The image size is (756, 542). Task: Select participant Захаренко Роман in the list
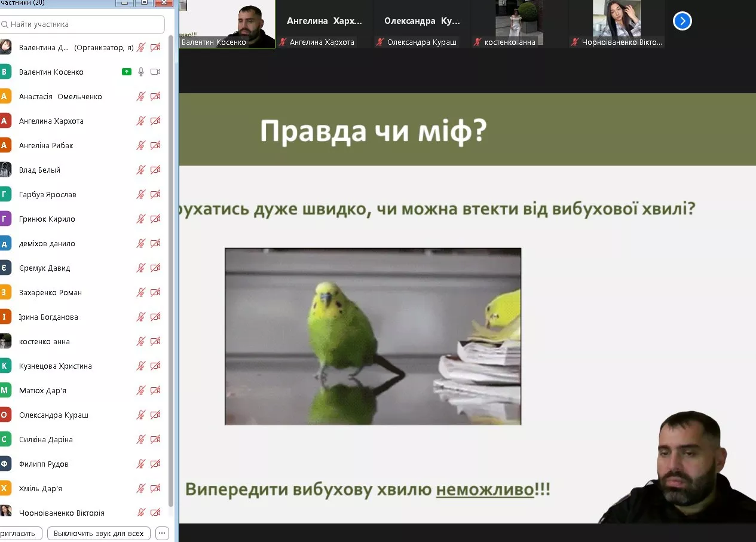pyautogui.click(x=50, y=292)
